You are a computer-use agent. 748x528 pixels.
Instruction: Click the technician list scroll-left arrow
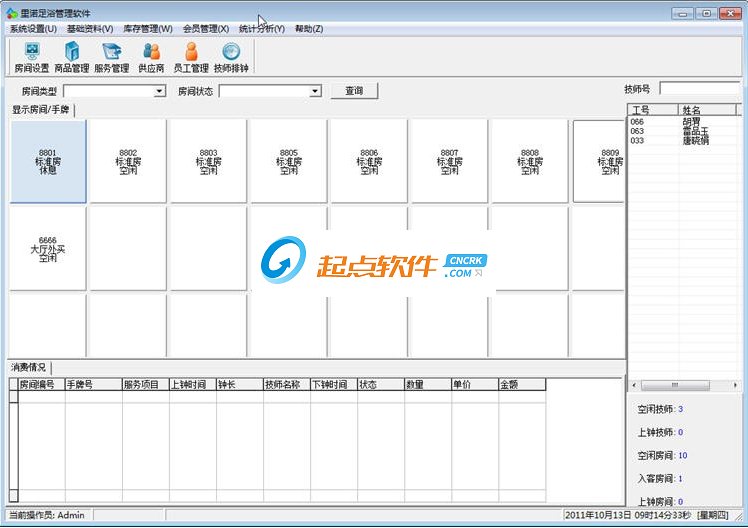[x=634, y=385]
